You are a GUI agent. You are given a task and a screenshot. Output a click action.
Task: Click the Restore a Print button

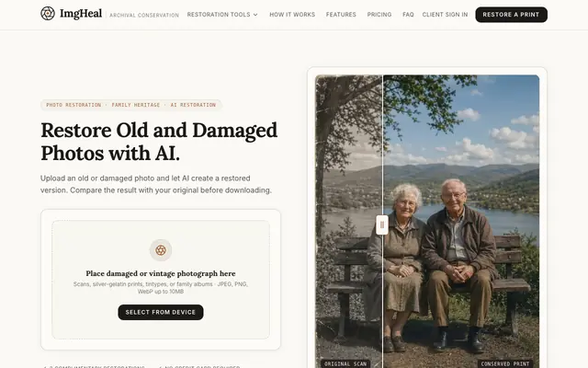(x=511, y=15)
